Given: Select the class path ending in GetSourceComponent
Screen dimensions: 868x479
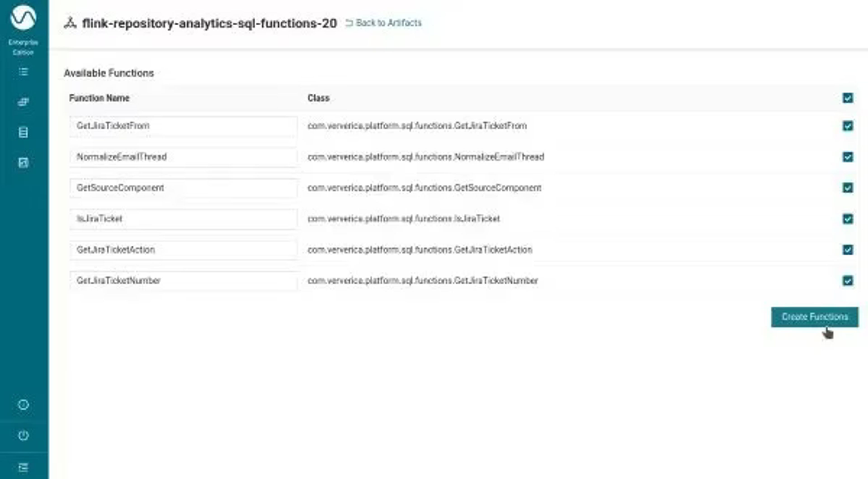Looking at the screenshot, I should [425, 188].
